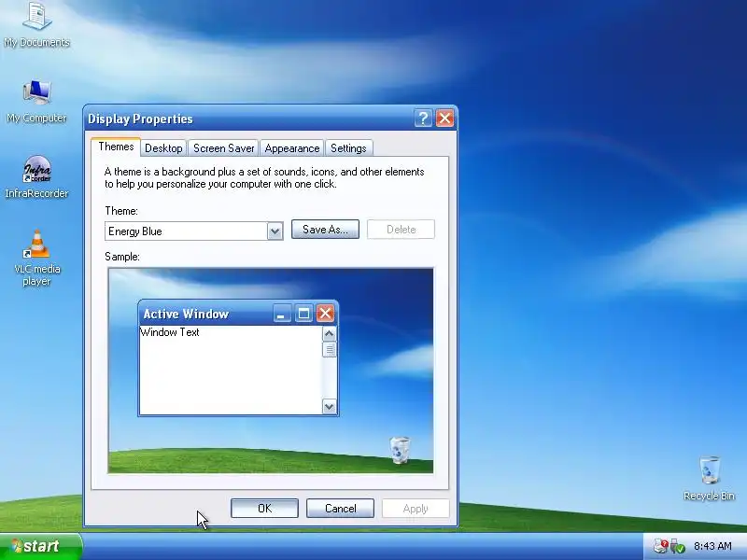Screen dimensions: 747x560
Task: Close the Display Properties dialog
Action: pyautogui.click(x=445, y=119)
